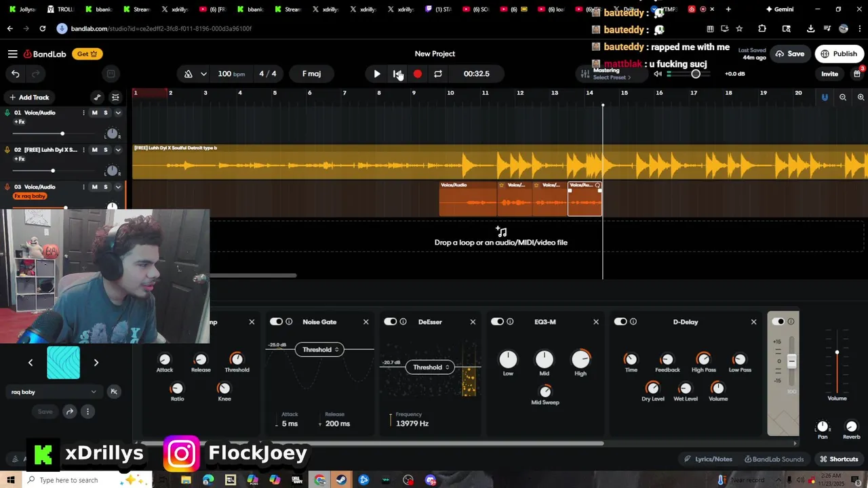Change the F maj key
The width and height of the screenshot is (868, 488).
point(311,74)
